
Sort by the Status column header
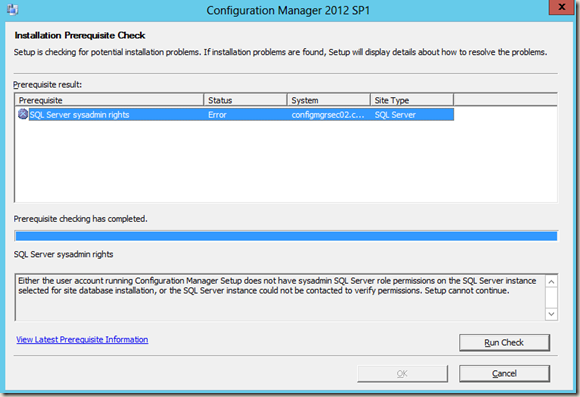click(x=245, y=100)
